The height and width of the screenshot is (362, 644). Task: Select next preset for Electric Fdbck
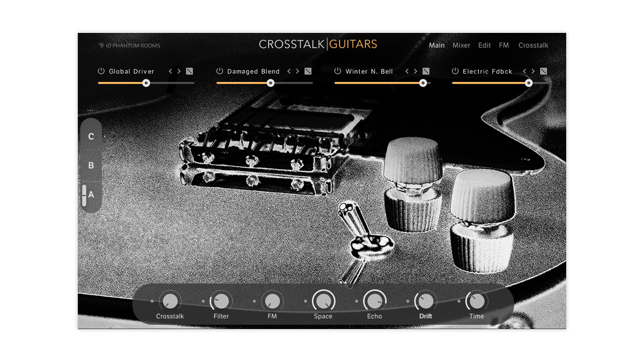533,71
